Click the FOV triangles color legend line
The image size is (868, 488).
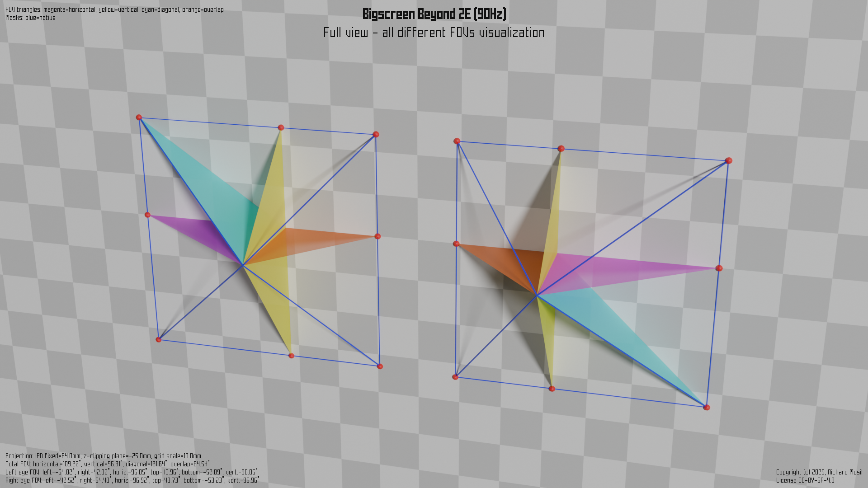pyautogui.click(x=114, y=9)
